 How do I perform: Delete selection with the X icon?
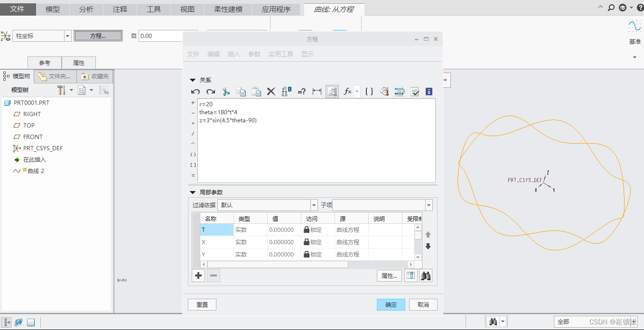(271, 92)
